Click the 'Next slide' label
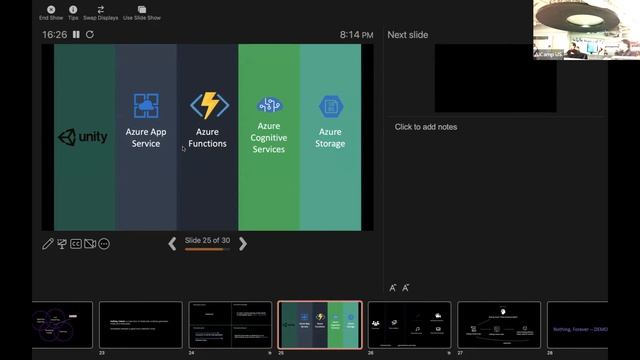640x360 pixels. point(408,35)
